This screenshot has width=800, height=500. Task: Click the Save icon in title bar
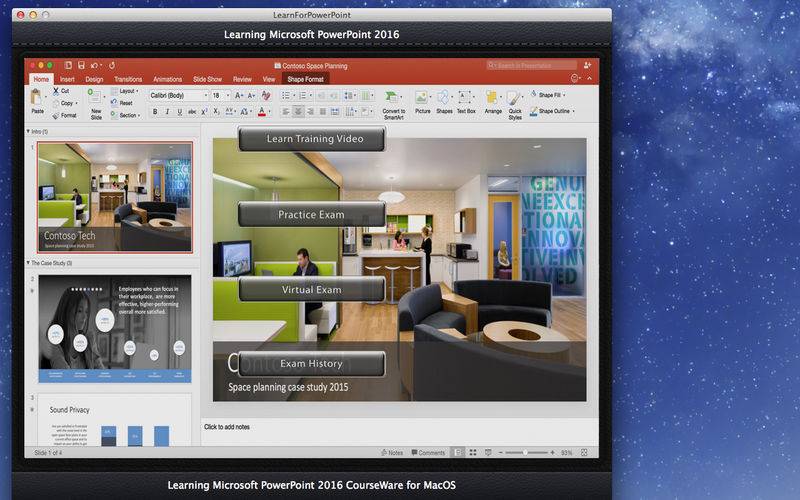[x=81, y=65]
